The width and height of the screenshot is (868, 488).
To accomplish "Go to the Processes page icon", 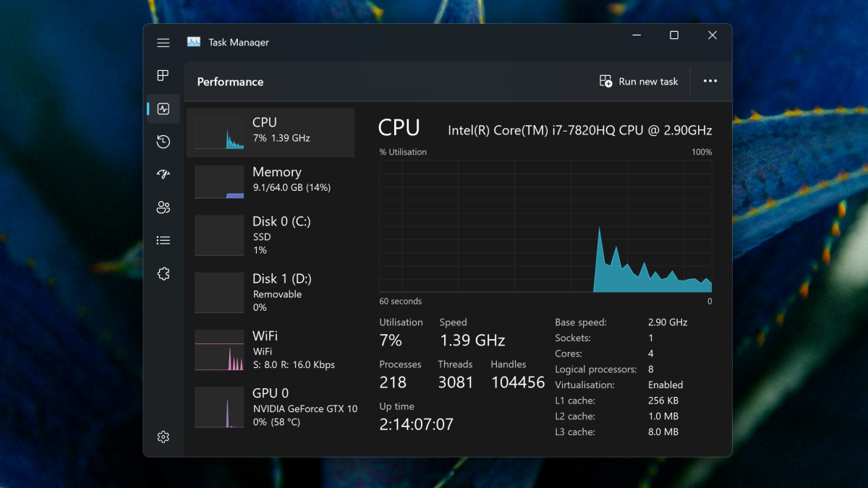I will point(163,76).
